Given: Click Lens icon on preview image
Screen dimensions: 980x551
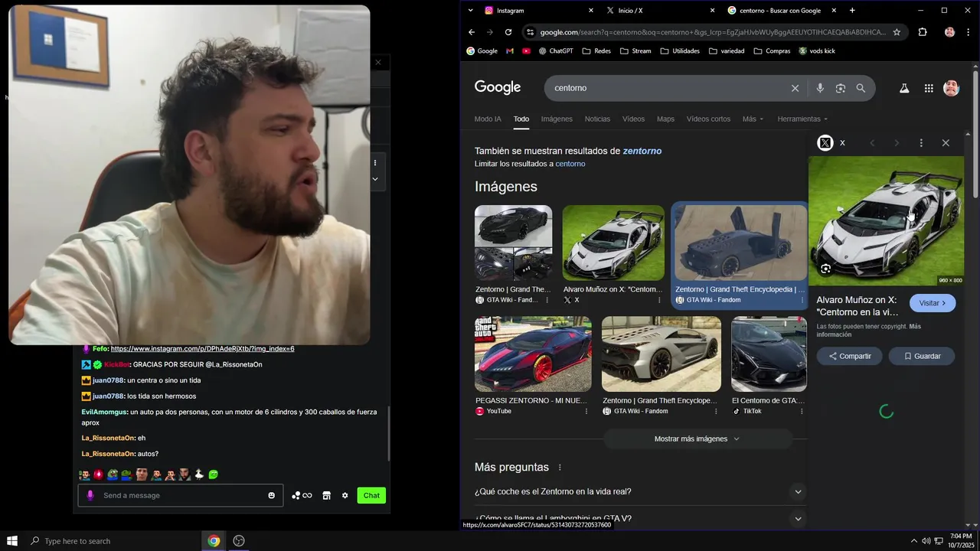Looking at the screenshot, I should coord(825,269).
